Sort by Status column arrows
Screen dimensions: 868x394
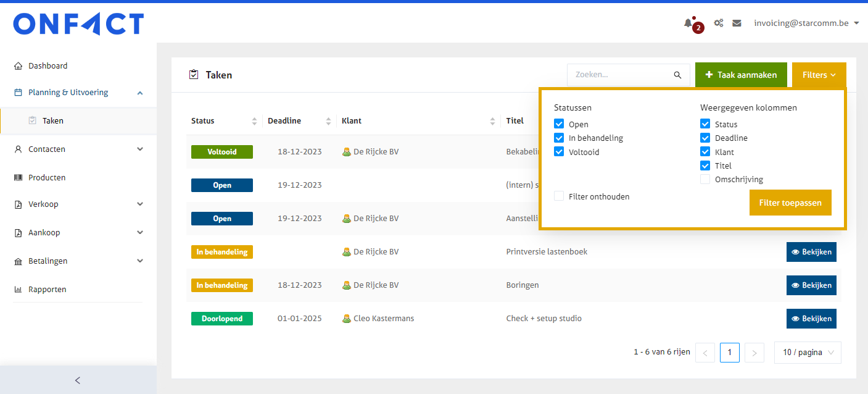coord(254,121)
